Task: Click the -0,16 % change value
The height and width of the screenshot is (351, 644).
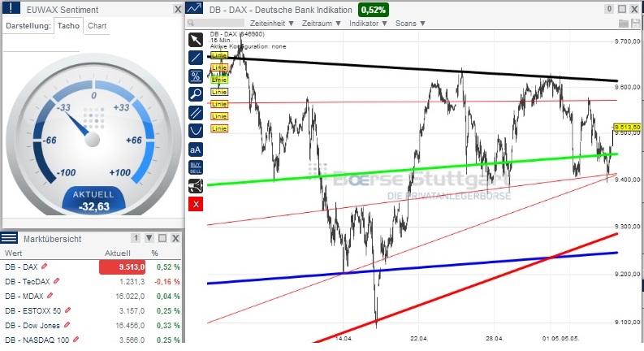Action: 167,282
